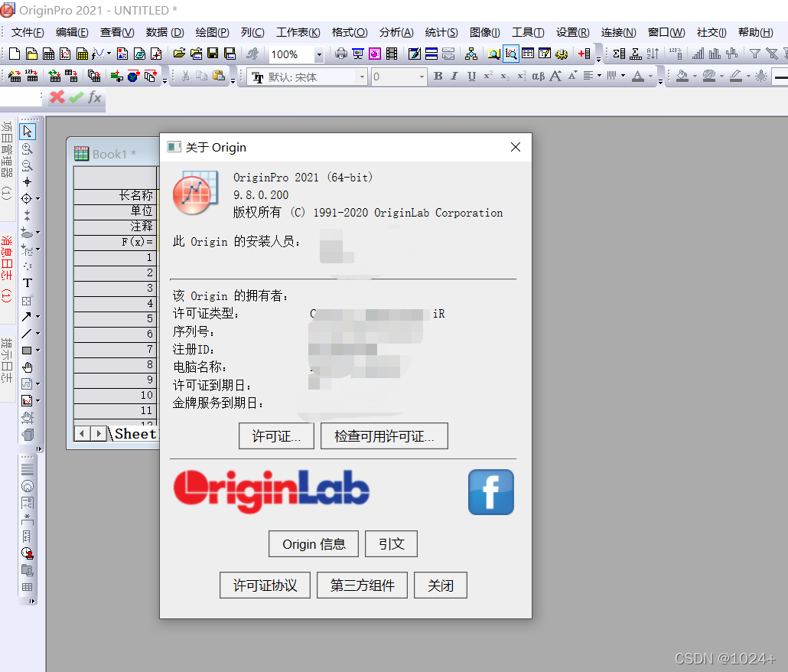Open the 绘图(P) menu
Image resolution: width=788 pixels, height=672 pixels.
pos(212,33)
